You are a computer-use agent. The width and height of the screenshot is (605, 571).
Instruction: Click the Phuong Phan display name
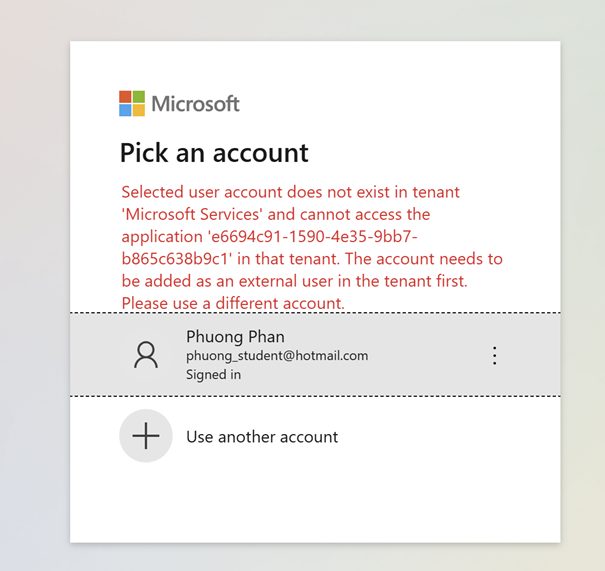tap(235, 337)
